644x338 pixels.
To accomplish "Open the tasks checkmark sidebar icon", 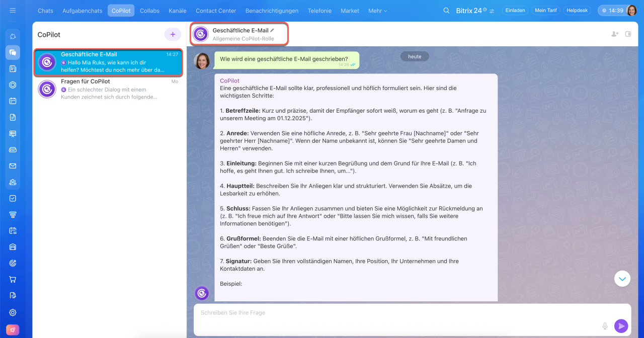I will tap(13, 198).
